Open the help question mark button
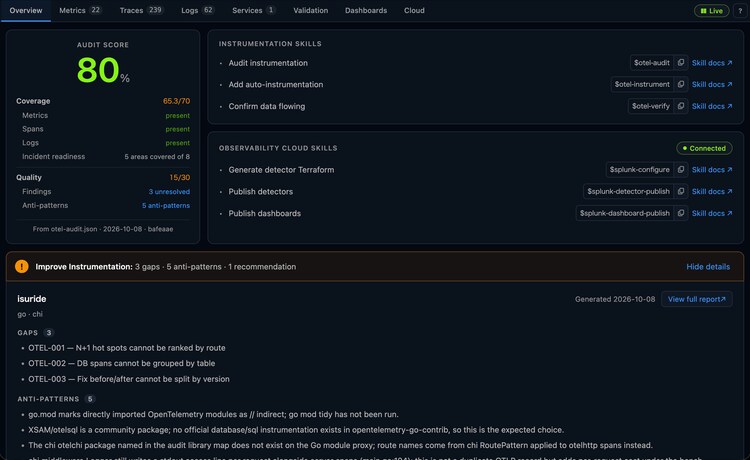750x460 pixels. (x=739, y=11)
